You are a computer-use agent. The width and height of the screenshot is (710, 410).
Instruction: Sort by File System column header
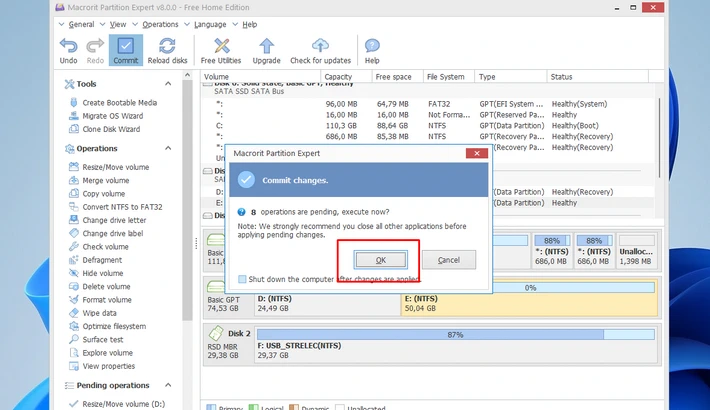pos(449,77)
